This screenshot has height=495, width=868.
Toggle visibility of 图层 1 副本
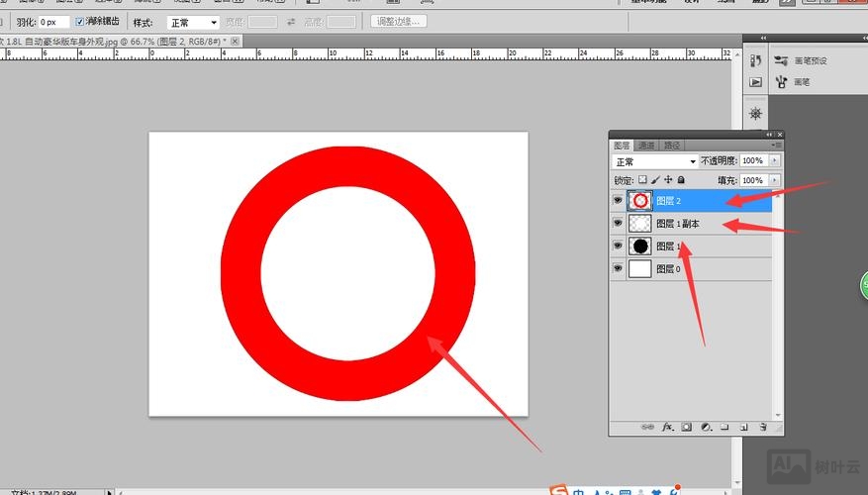click(x=618, y=224)
